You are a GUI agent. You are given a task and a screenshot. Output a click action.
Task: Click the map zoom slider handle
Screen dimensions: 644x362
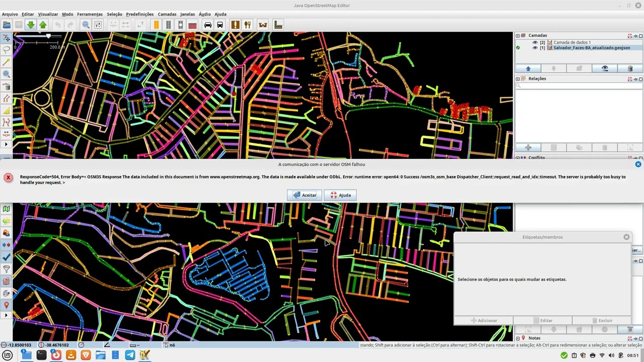pos(48,36)
